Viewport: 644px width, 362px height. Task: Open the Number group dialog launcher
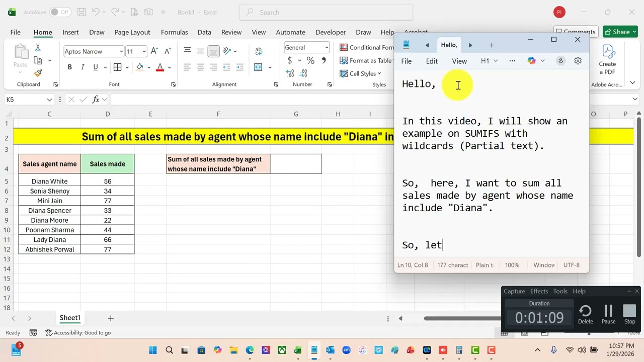331,84
